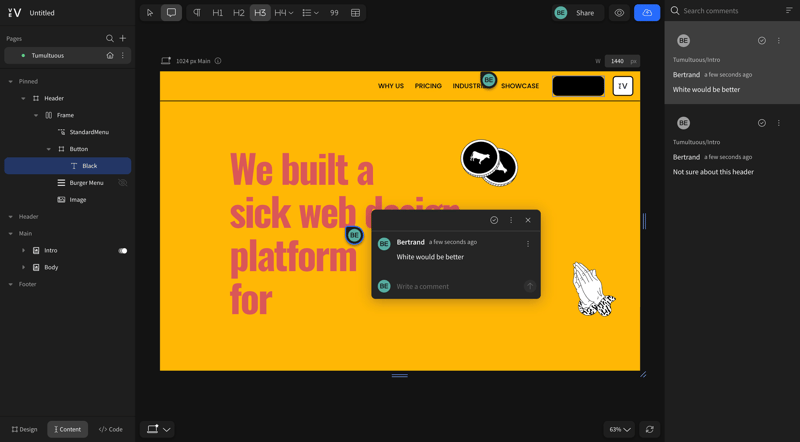Resolve the 'White would be better' sidebar comment
Image resolution: width=800 pixels, height=442 pixels.
(762, 41)
